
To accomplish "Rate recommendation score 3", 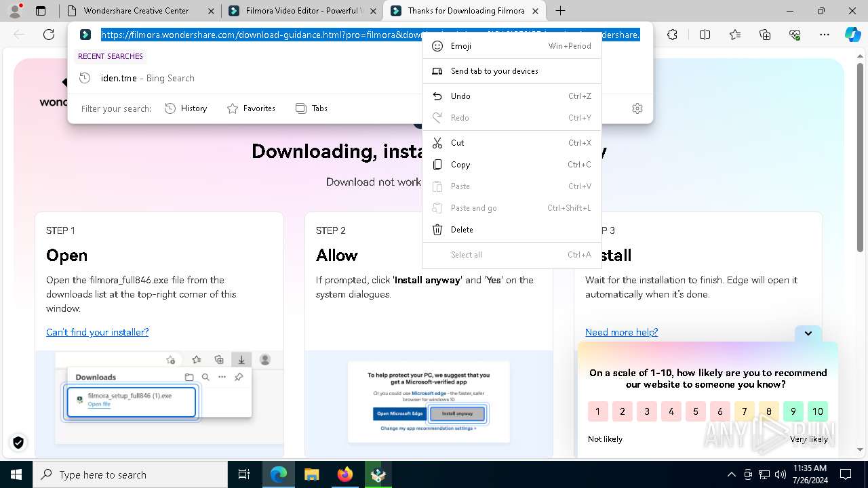I will tap(647, 411).
